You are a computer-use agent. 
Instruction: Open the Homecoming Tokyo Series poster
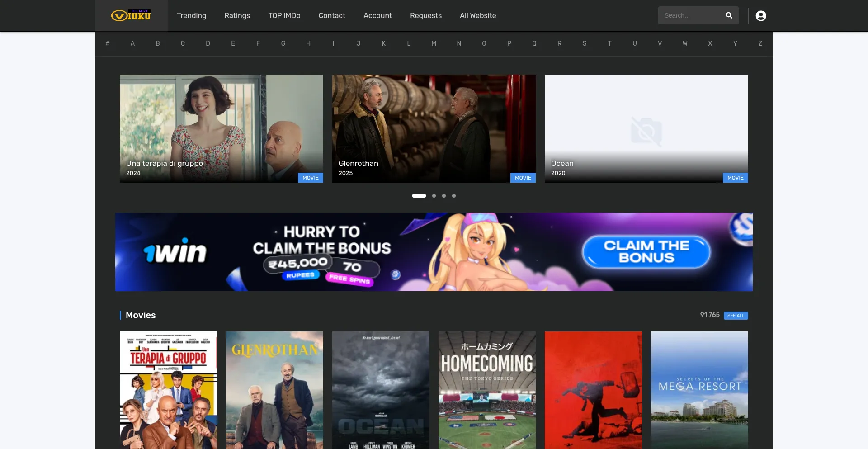[x=487, y=390]
